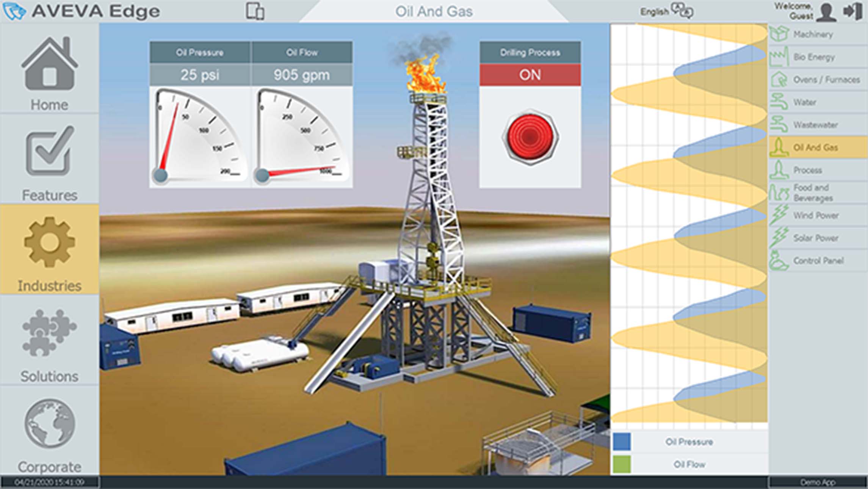
Task: Click the Oil And Gas derrick icon
Action: click(x=779, y=147)
